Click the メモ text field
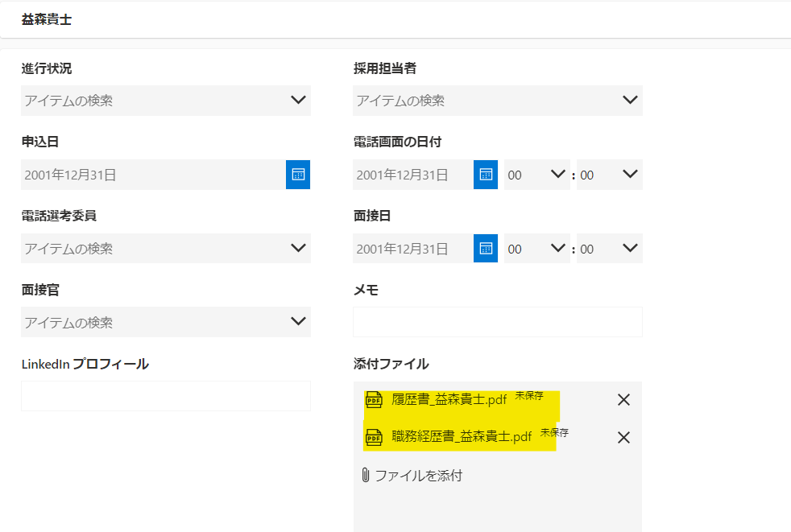791x532 pixels. [498, 322]
